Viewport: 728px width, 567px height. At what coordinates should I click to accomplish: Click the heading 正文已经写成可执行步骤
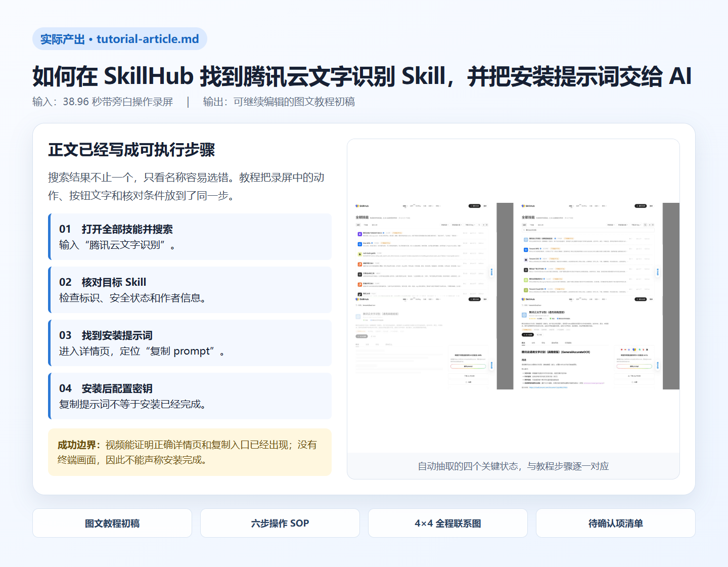[131, 150]
